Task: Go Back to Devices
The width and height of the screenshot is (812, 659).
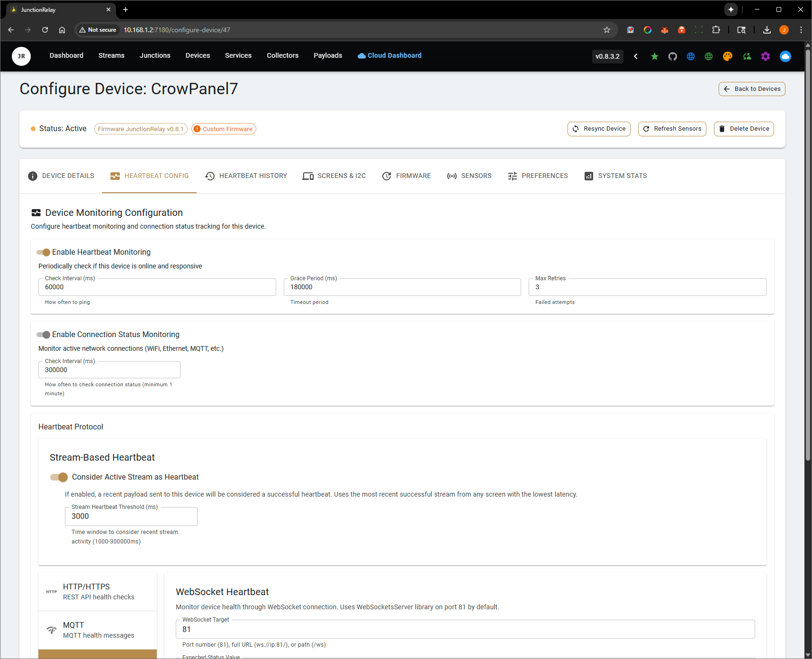Action: click(752, 89)
